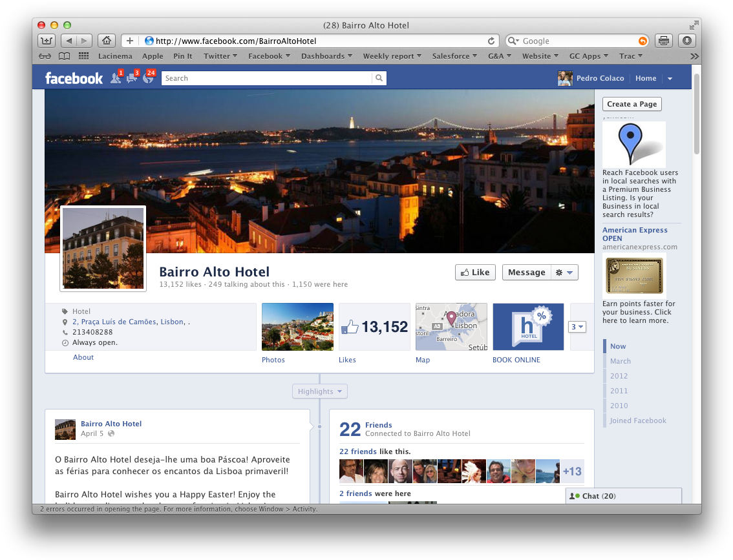
Task: Open the Dashboards bookmarks menu
Action: point(326,56)
